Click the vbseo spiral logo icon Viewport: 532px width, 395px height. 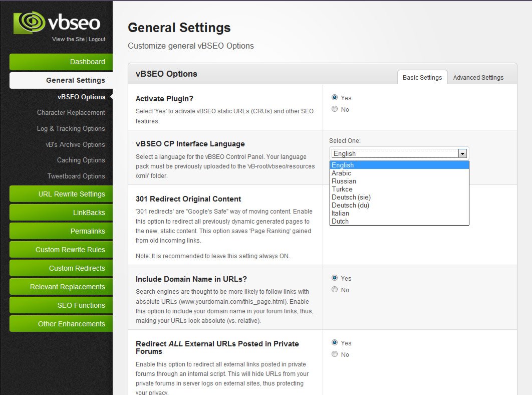click(30, 23)
